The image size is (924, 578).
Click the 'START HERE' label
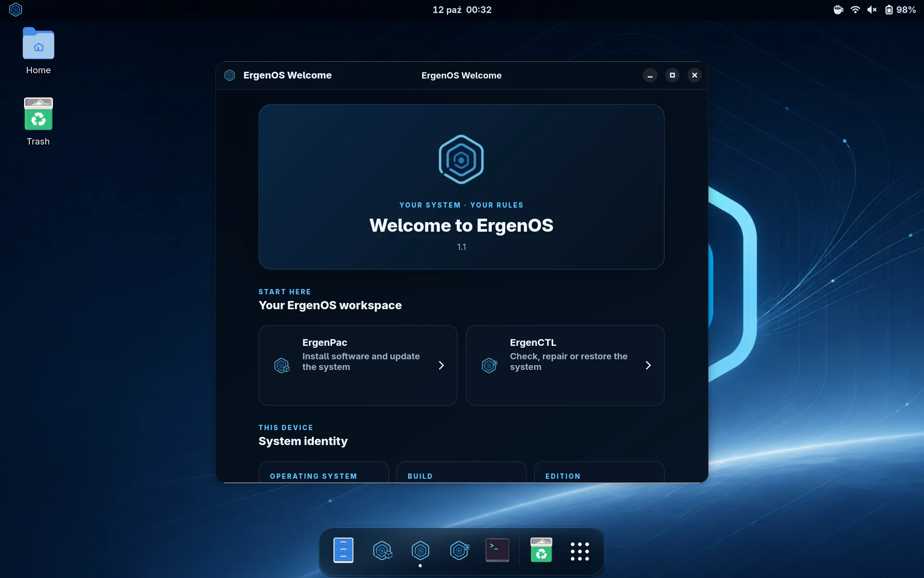click(x=284, y=292)
